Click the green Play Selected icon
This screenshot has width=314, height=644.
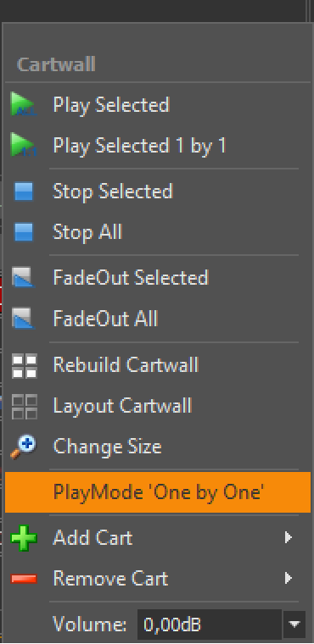pos(23,104)
